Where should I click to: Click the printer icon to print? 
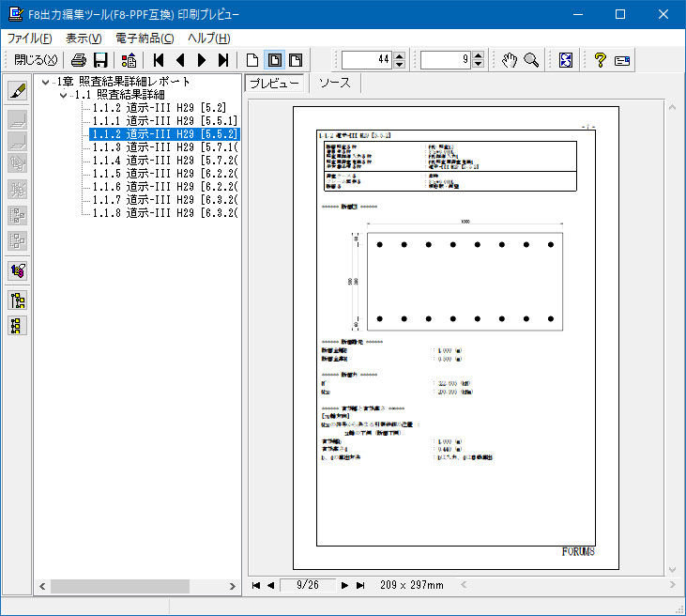(79, 60)
